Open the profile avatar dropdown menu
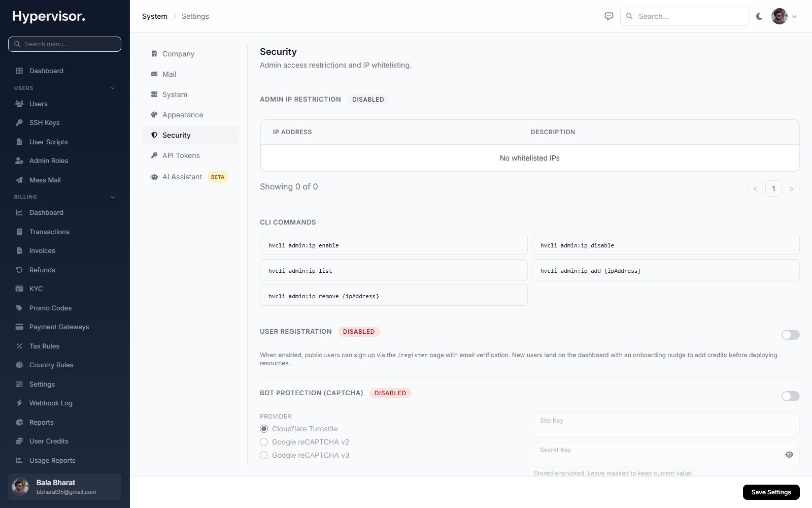The height and width of the screenshot is (508, 812). [x=784, y=16]
